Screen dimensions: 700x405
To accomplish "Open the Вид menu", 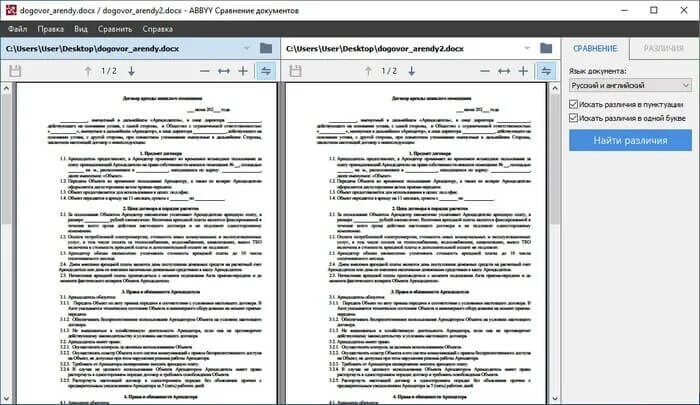I will click(81, 29).
